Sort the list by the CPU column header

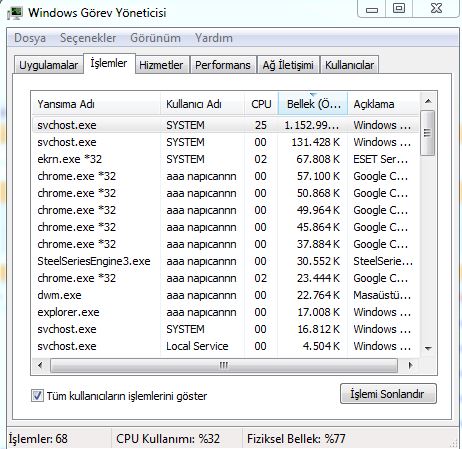point(261,104)
